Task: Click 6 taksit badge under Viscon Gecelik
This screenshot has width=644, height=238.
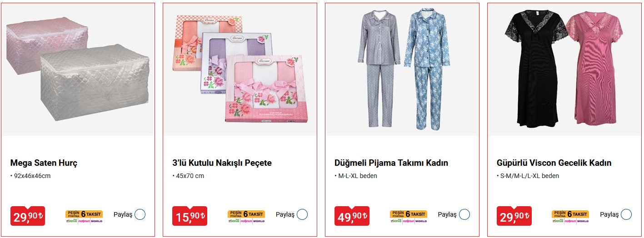Action: 570,217
